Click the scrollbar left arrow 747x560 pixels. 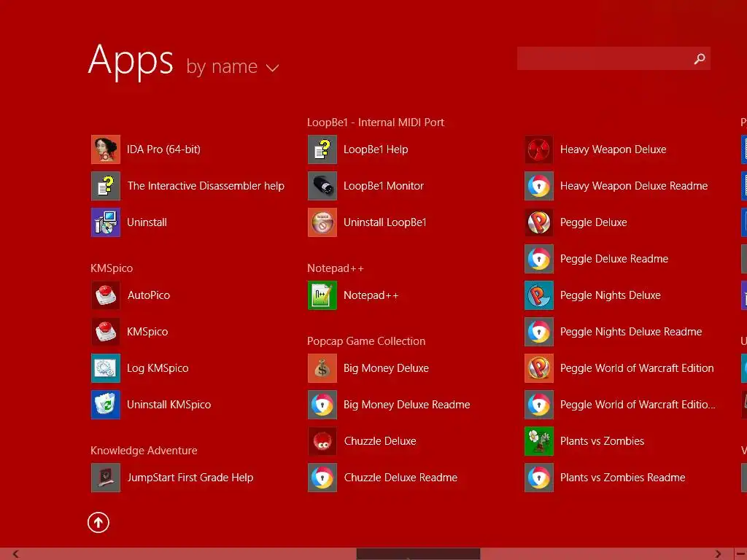16,554
